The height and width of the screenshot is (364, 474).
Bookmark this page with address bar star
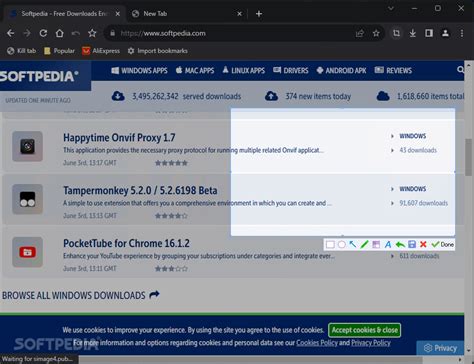pyautogui.click(x=376, y=33)
